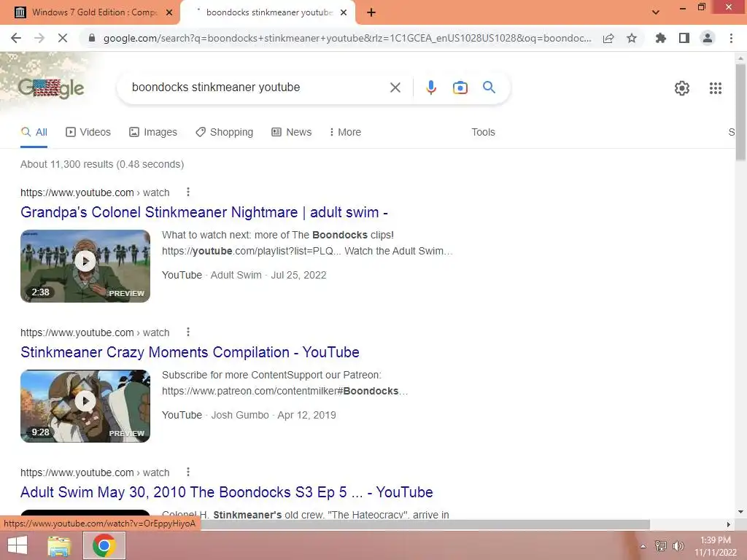Screen dimensions: 747x560
Task: Close the Windows 7 Gold Edition tab
Action: pyautogui.click(x=169, y=13)
